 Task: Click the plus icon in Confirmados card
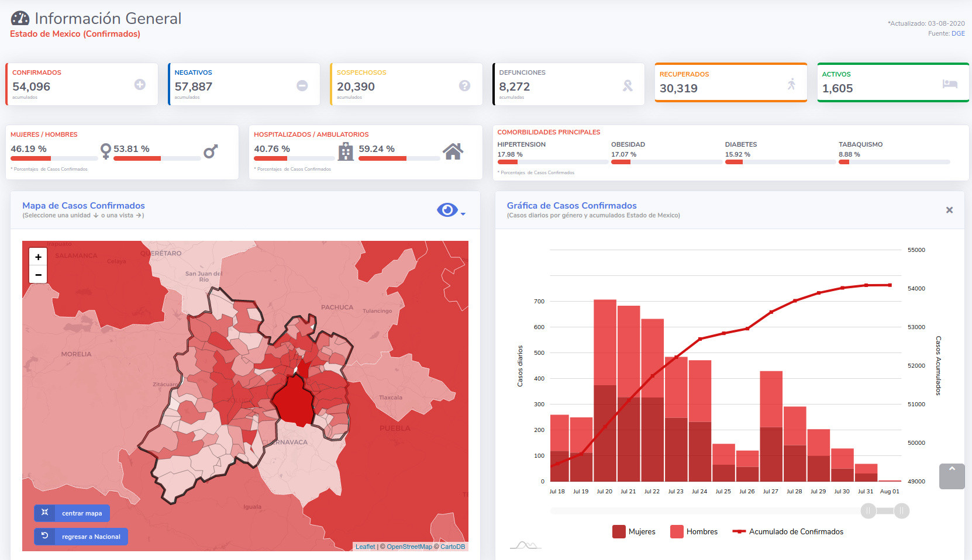140,84
